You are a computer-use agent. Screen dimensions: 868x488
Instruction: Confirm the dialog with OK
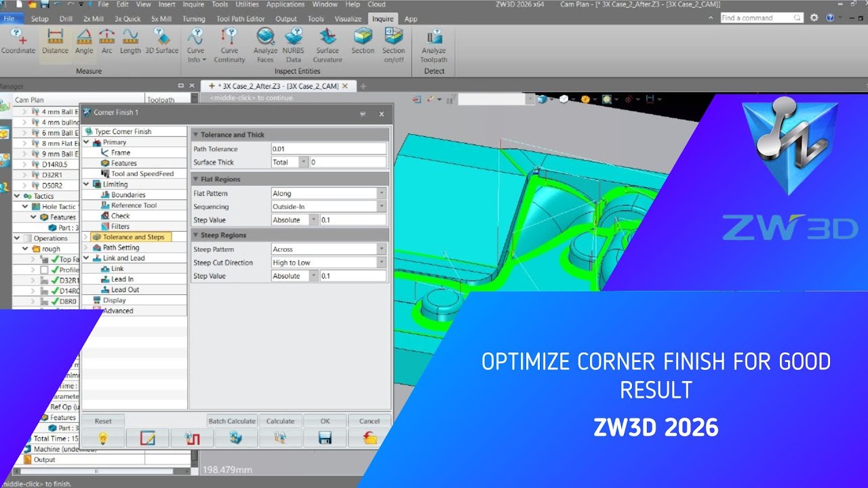point(325,421)
